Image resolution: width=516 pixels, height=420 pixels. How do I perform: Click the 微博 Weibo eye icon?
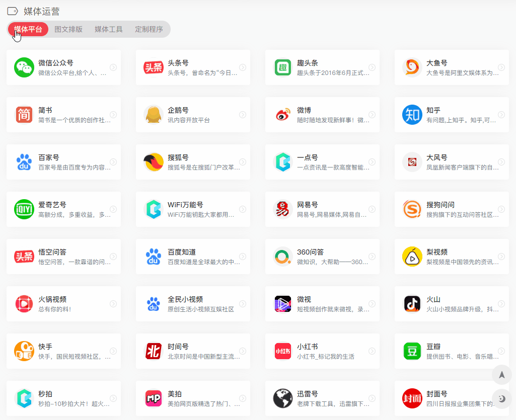283,115
